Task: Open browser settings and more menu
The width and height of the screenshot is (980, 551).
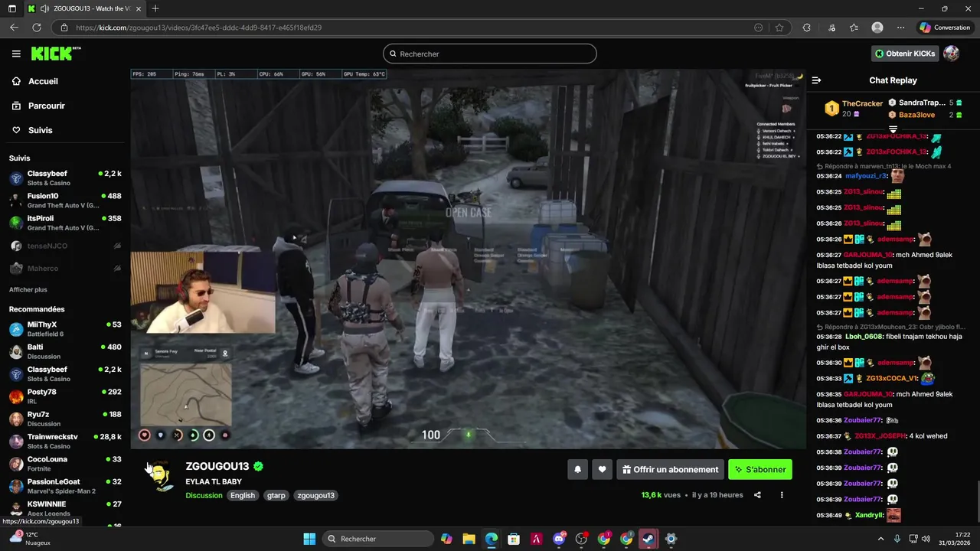Action: point(901,28)
